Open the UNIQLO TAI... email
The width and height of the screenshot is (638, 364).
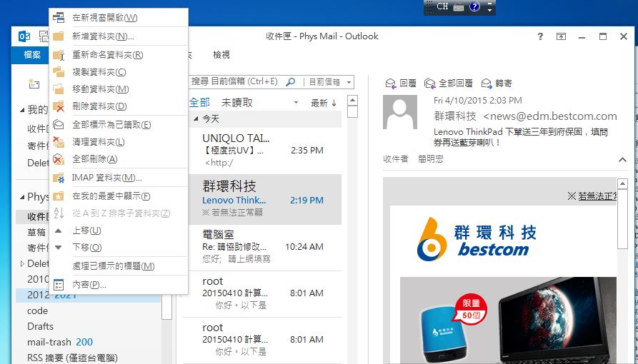(x=264, y=150)
